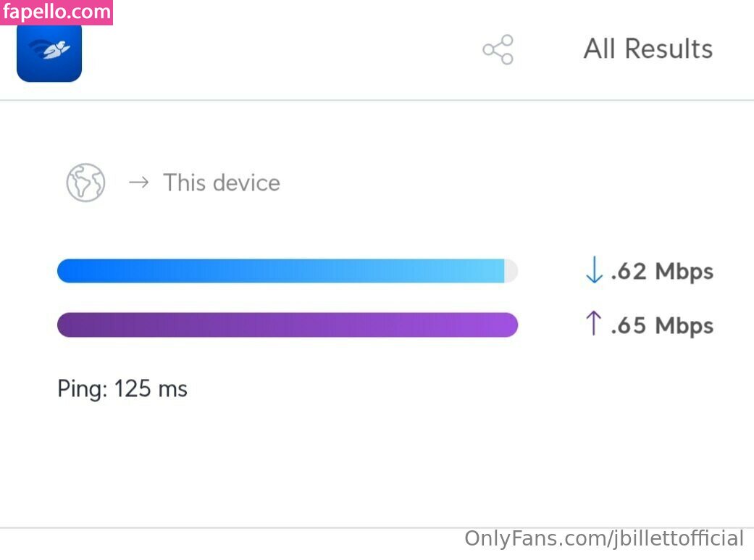Click the Results word in the header

(669, 49)
